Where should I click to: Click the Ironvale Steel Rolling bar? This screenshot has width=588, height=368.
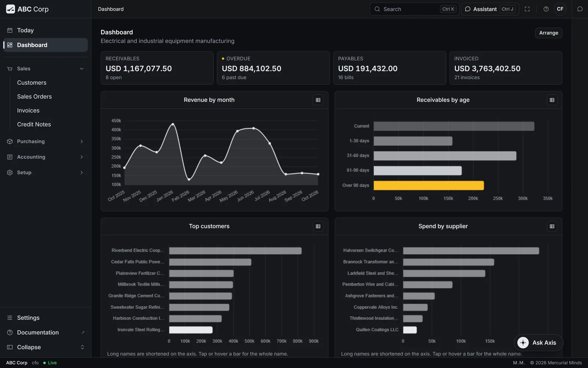click(x=191, y=330)
